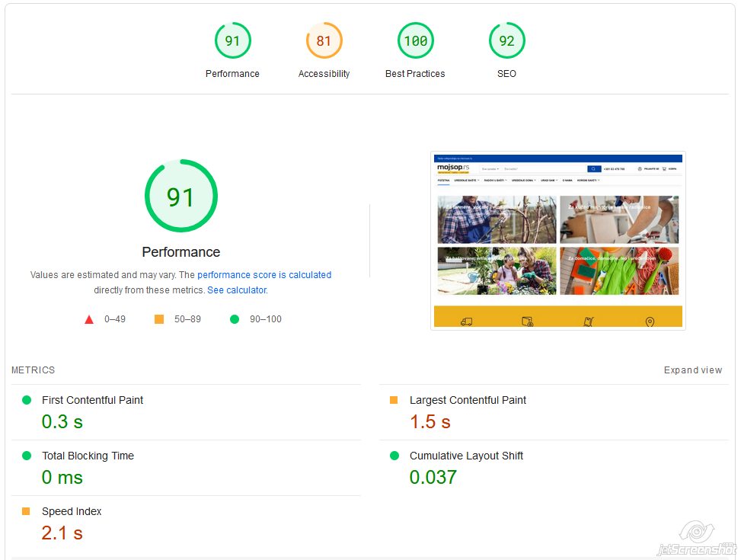
Task: Click the green circle 90–100 legend icon
Action: pos(235,319)
